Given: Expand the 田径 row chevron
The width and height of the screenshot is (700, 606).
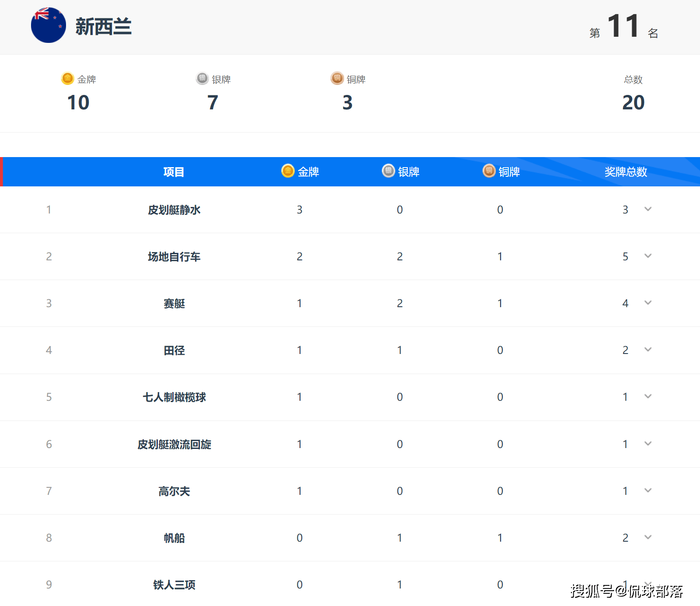Looking at the screenshot, I should (648, 350).
